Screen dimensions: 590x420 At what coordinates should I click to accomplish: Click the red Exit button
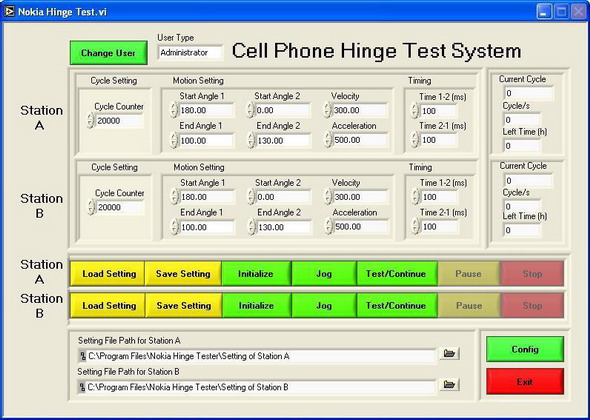(x=525, y=382)
